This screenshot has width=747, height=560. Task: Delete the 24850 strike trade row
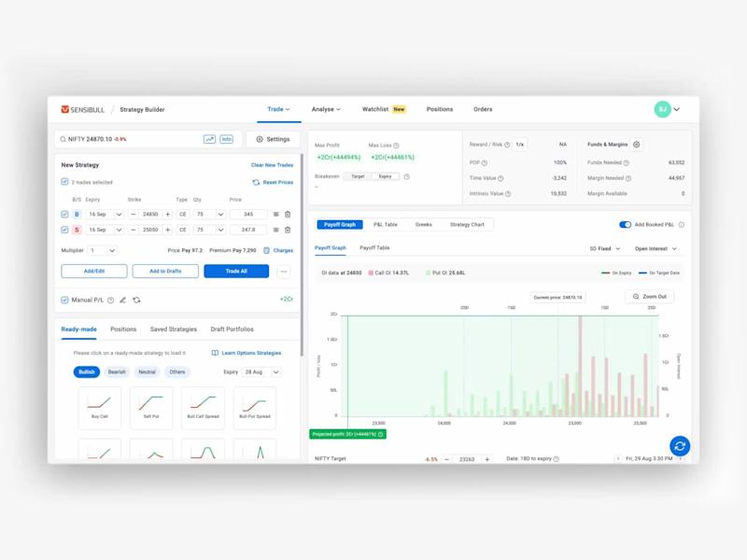pos(288,215)
